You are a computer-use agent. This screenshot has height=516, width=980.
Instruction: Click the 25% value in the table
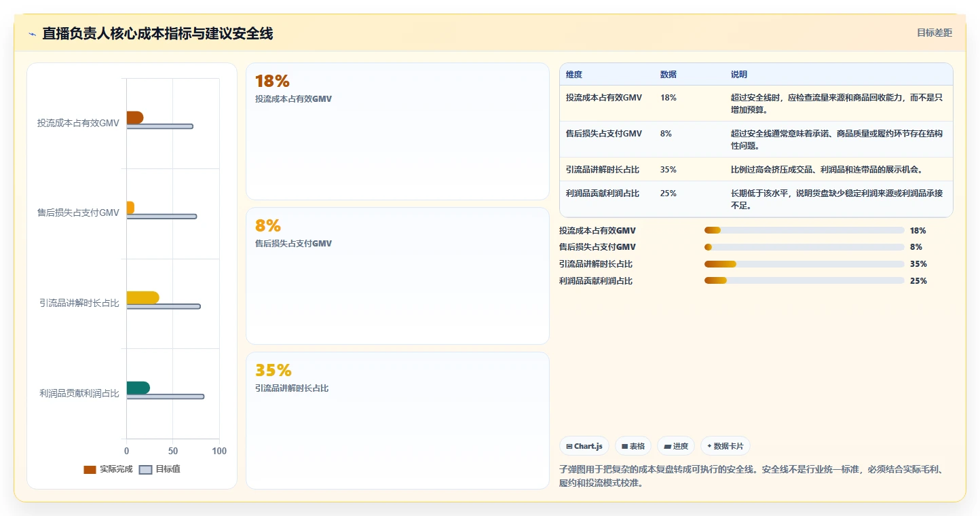668,193
